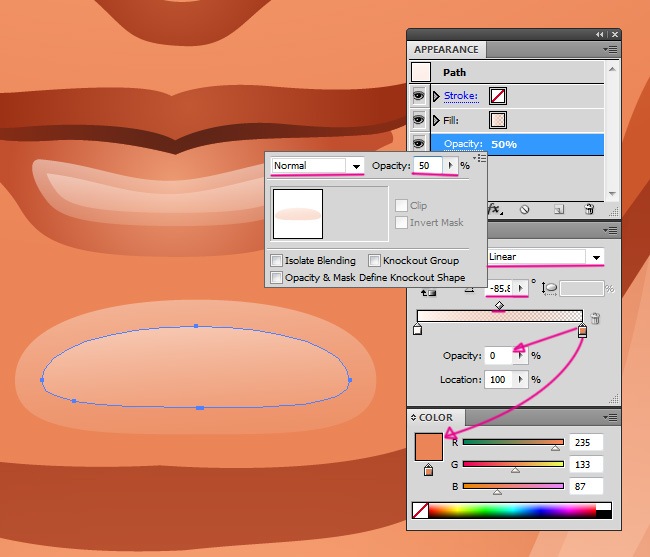Delete item with Appearance panel trash icon
Screen dimensions: 650x557
(589, 209)
